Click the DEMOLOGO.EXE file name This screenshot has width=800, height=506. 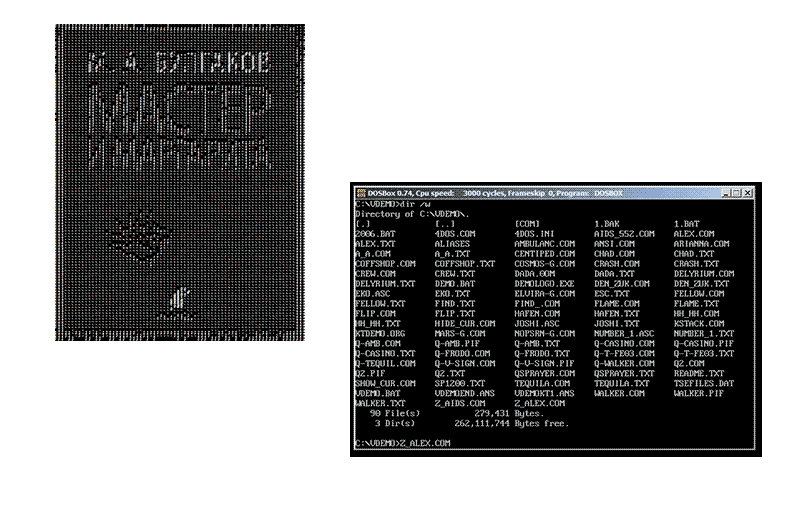coord(547,283)
